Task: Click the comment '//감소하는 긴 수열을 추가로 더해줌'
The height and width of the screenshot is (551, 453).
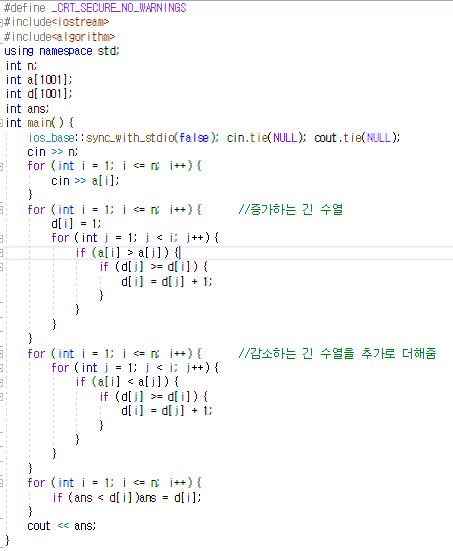Action: [337, 353]
